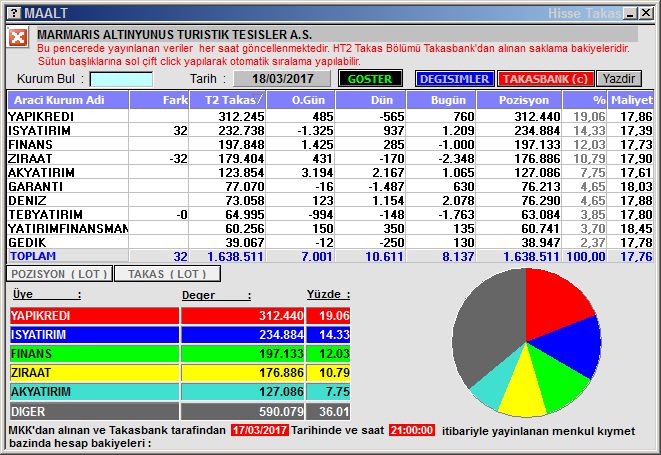Viewport: 661px width, 455px height.
Task: Select the DENIZ row
Action: (x=330, y=200)
